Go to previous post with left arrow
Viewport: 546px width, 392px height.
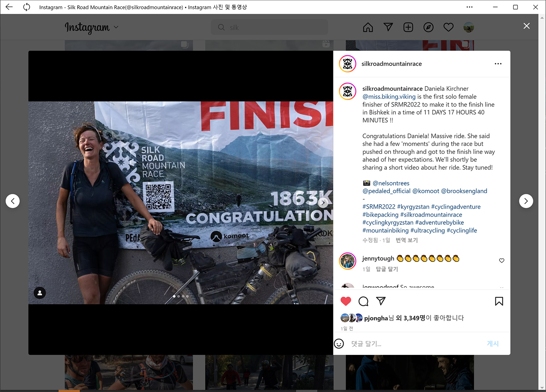point(13,201)
